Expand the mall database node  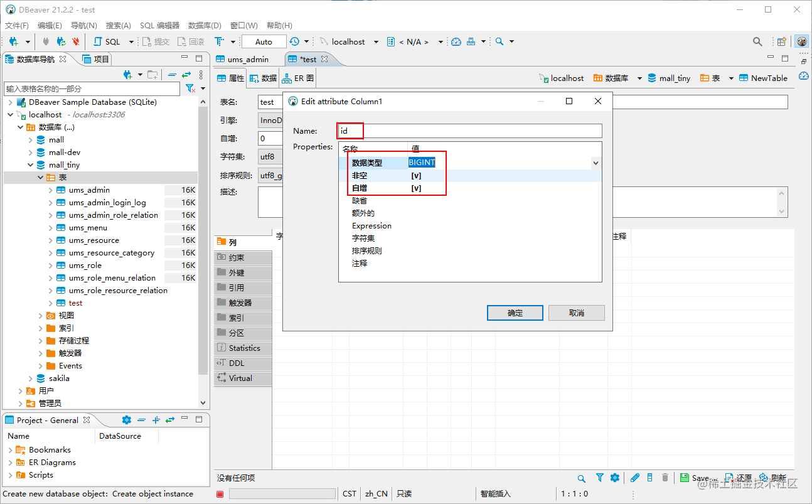31,140
